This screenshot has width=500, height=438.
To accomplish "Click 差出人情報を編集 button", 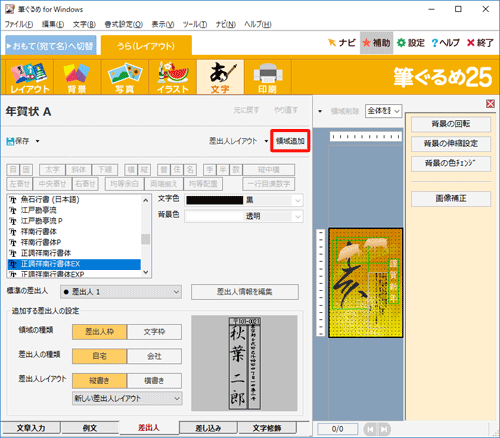I will pyautogui.click(x=245, y=292).
